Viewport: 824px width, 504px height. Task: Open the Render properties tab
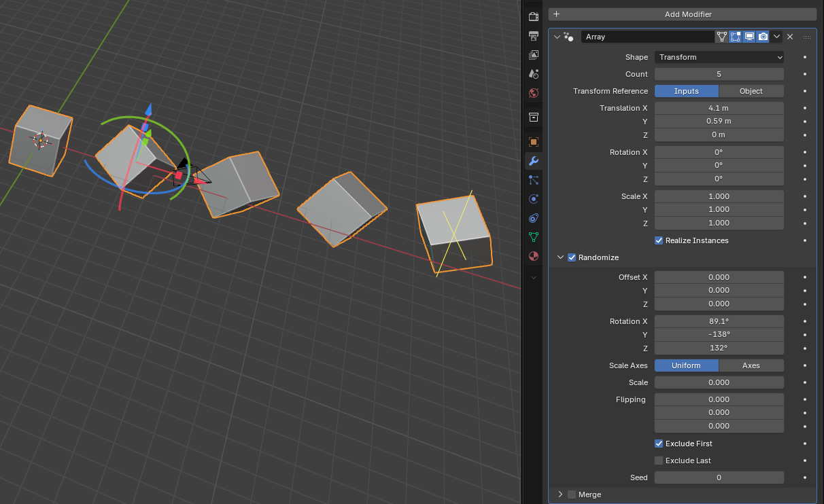click(x=534, y=16)
